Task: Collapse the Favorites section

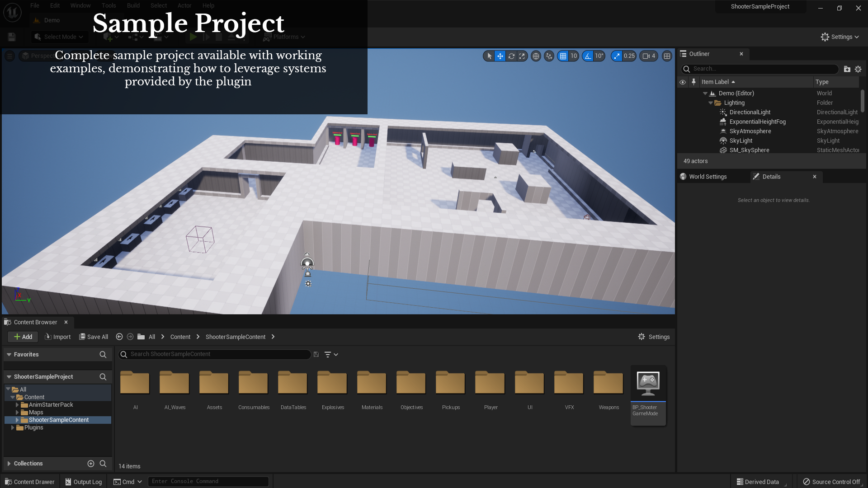Action: pos(9,355)
